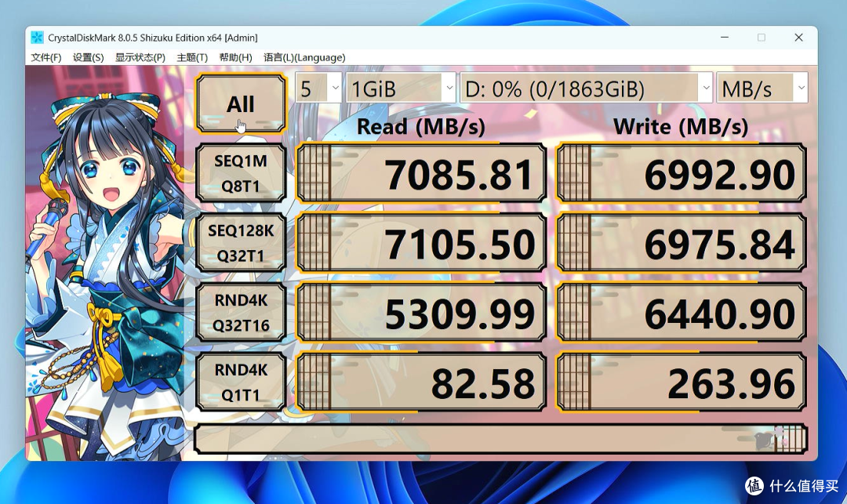The image size is (847, 504).
Task: Open the test count dropdown showing 5
Action: (x=318, y=88)
